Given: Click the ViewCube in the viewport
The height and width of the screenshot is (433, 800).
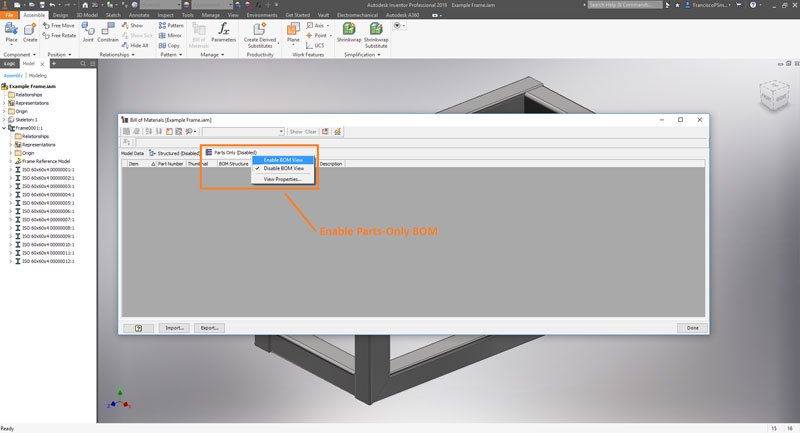Looking at the screenshot, I should (773, 95).
